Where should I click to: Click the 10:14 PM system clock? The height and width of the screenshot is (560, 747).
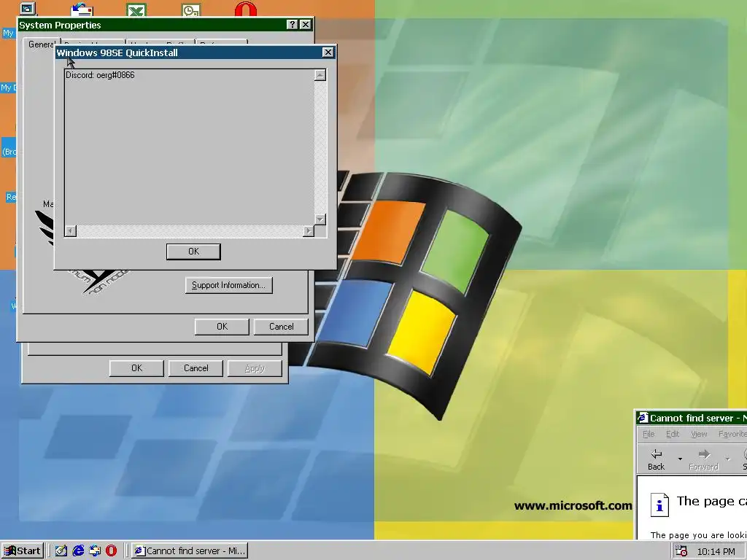tap(716, 551)
